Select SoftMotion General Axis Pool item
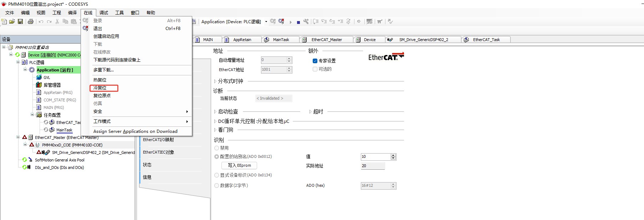The width and height of the screenshot is (644, 220). (x=60, y=160)
